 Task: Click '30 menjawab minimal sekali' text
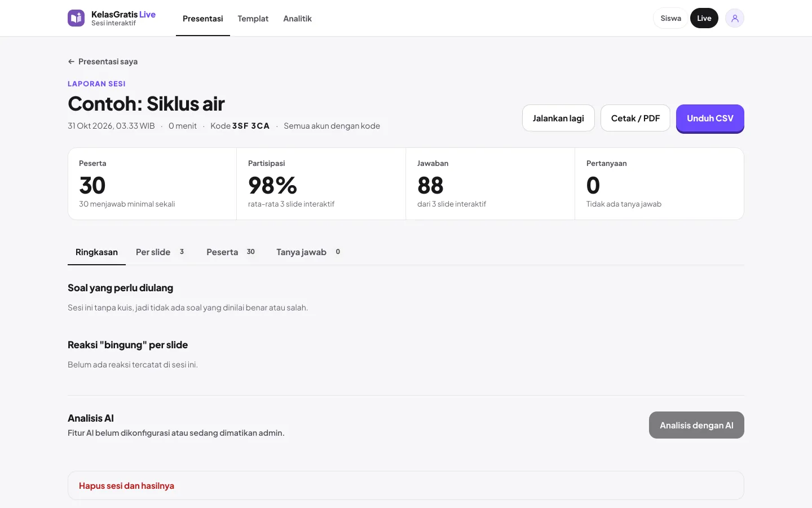(127, 204)
